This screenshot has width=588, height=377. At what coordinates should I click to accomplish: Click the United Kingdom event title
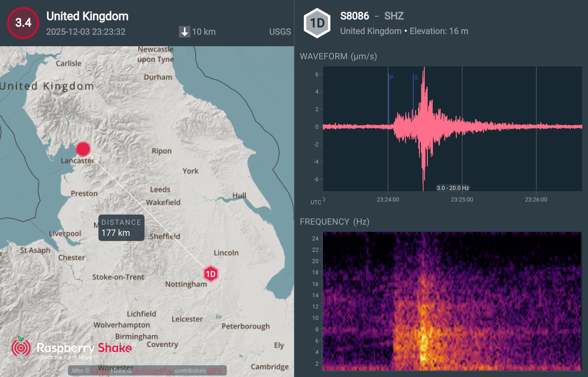pos(87,16)
